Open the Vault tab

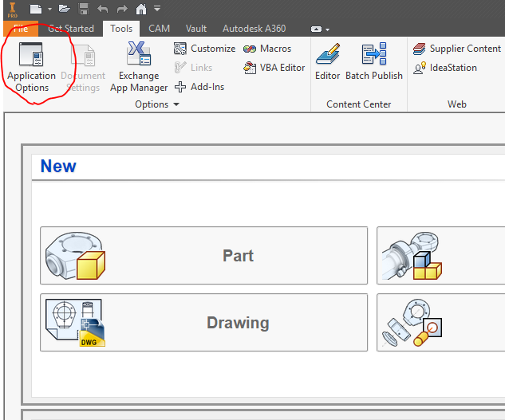[x=196, y=29]
